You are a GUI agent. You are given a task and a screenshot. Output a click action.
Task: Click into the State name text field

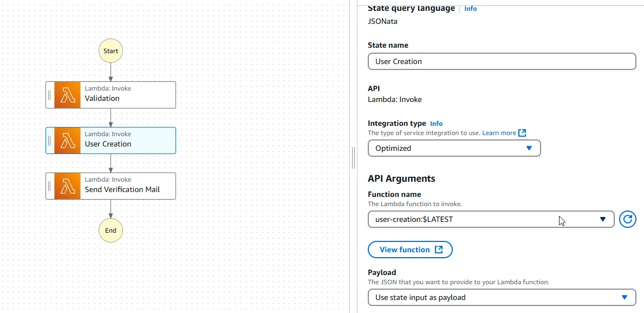(x=502, y=61)
